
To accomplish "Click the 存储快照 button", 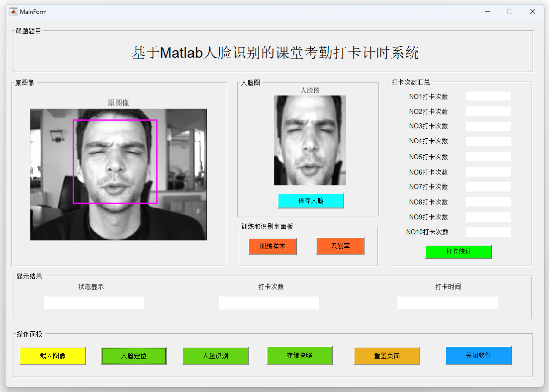I will (x=299, y=356).
